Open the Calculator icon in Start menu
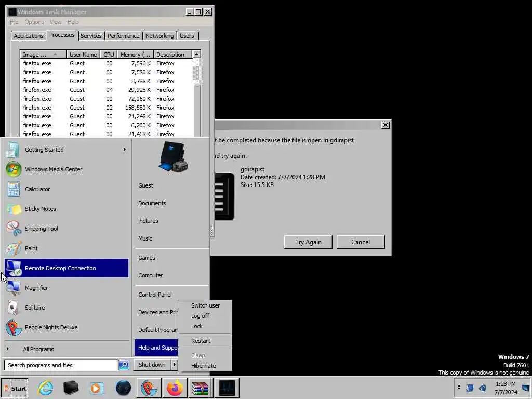Screen dimensions: 532x399 (x=14, y=189)
